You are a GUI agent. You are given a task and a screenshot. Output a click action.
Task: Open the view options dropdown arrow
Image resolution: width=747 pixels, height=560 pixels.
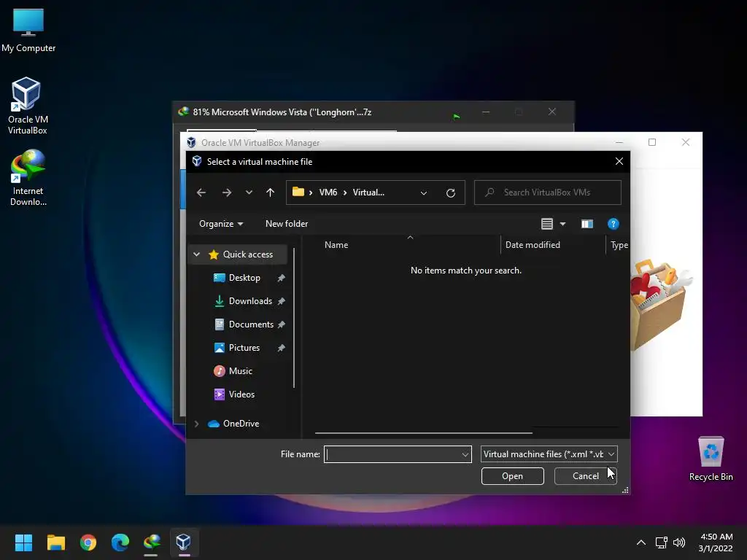click(x=562, y=224)
